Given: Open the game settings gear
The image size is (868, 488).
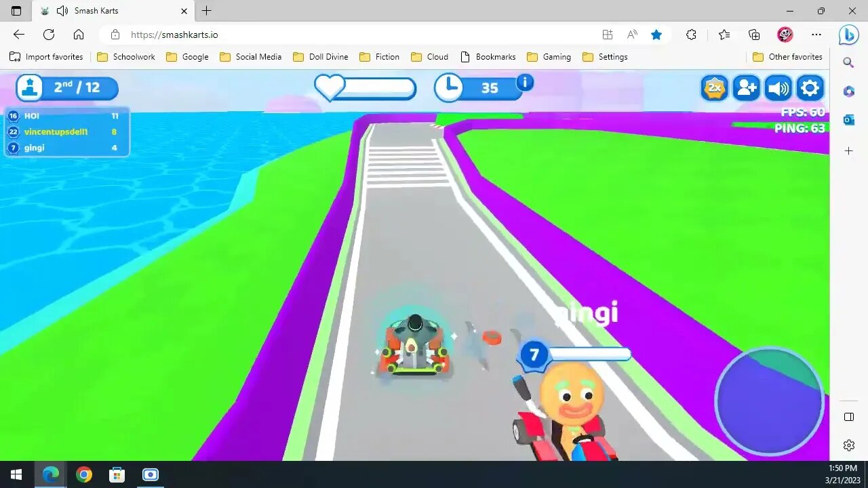Looking at the screenshot, I should 810,87.
